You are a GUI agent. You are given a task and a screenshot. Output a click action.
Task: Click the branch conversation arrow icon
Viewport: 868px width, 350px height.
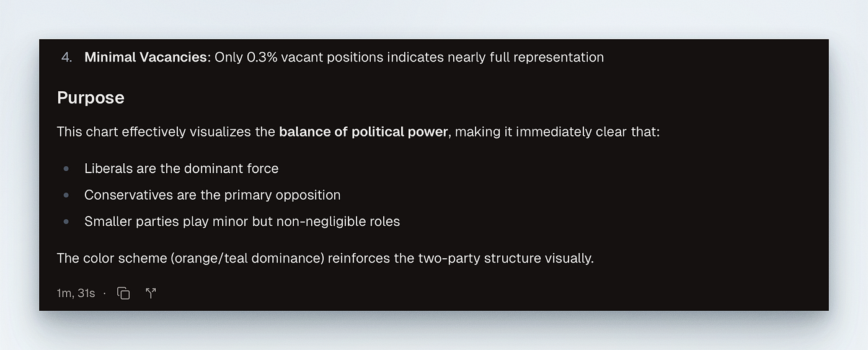[x=151, y=294]
